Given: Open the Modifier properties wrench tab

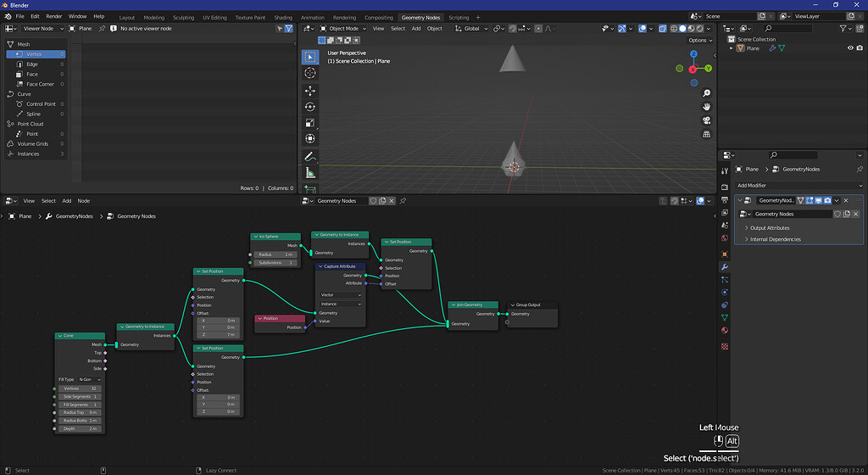Looking at the screenshot, I should [x=725, y=267].
